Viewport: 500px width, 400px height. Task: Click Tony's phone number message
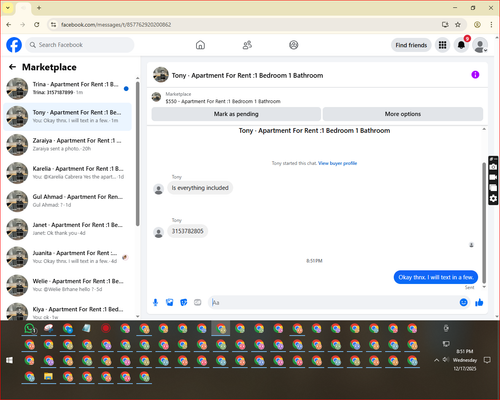pos(187,231)
